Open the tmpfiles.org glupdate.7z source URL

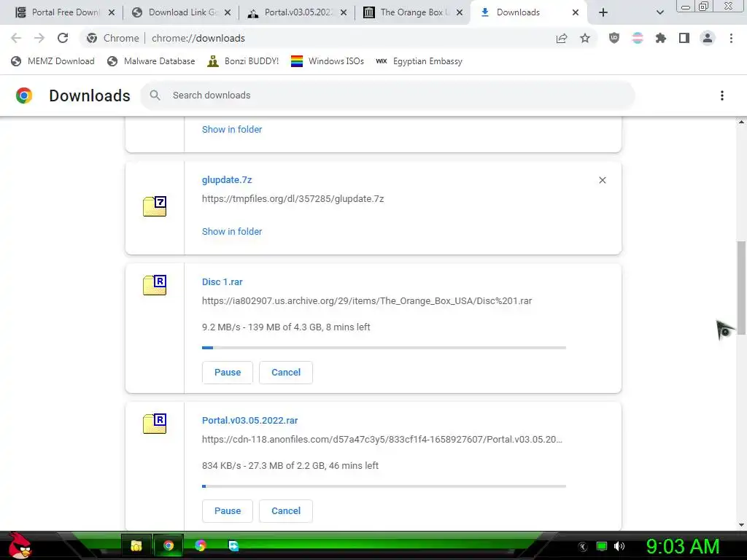click(x=293, y=199)
